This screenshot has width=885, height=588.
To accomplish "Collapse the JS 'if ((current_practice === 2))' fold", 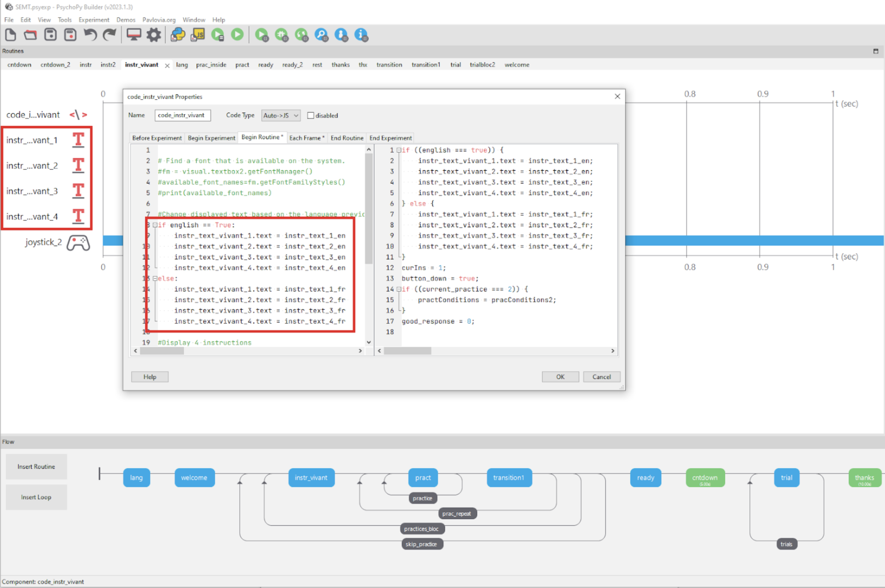I will (x=399, y=289).
